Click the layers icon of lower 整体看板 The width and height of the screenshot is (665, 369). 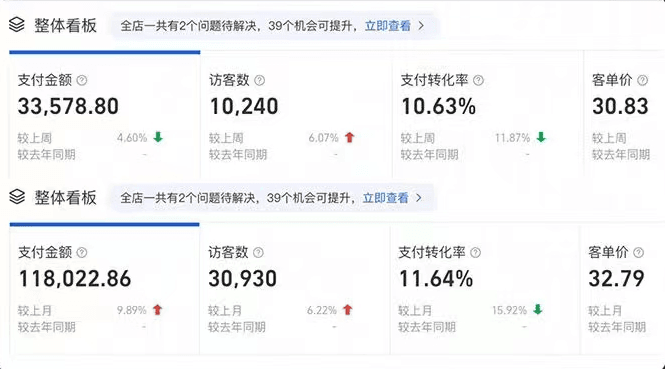17,197
